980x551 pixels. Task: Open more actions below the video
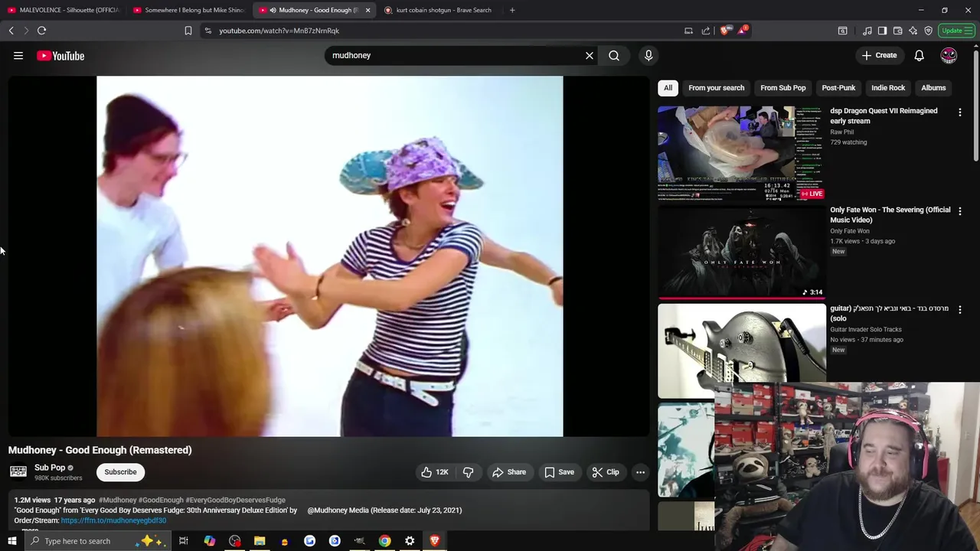pos(640,472)
